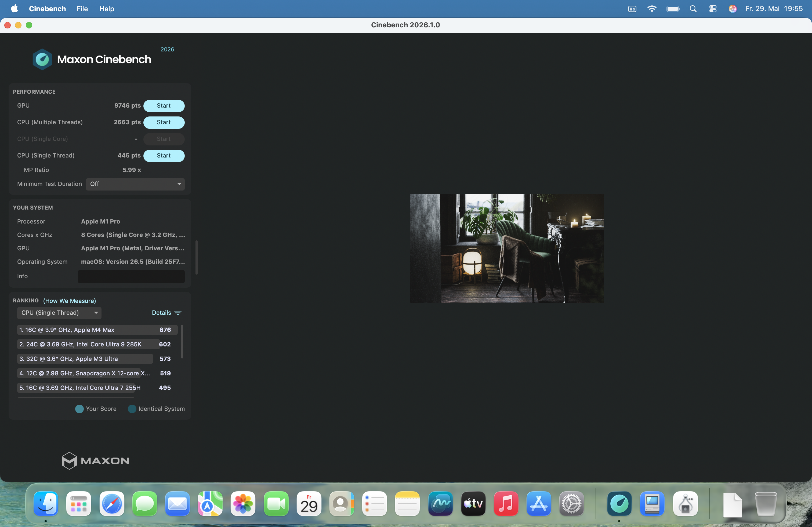Open Music from the Dock
The image size is (812, 527).
[506, 503]
